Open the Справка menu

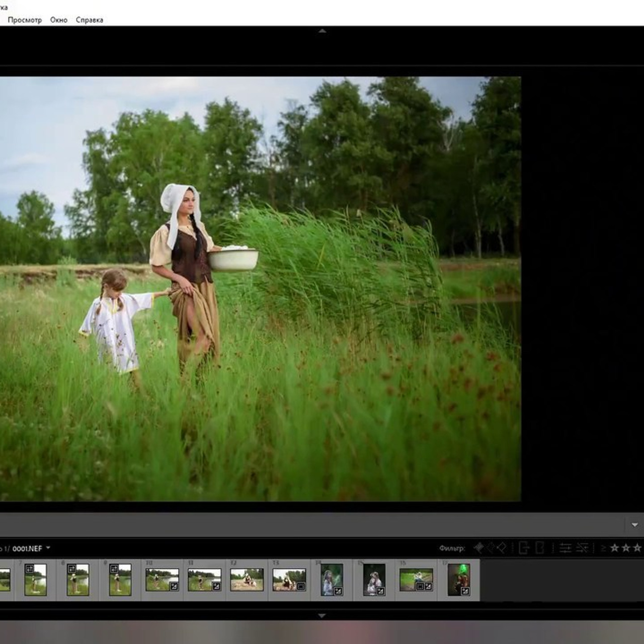(x=90, y=20)
